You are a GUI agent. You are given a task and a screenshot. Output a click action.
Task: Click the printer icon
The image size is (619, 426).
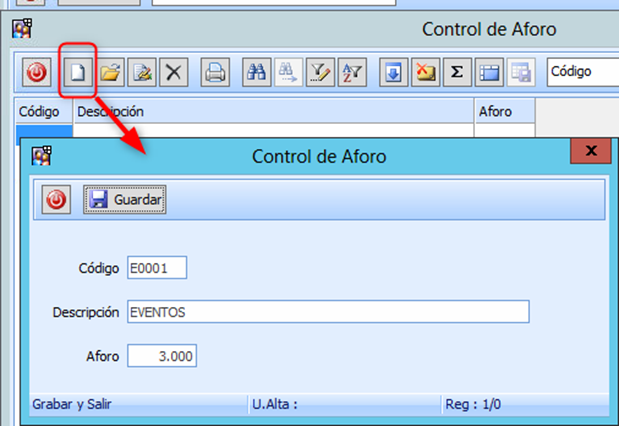(x=215, y=72)
